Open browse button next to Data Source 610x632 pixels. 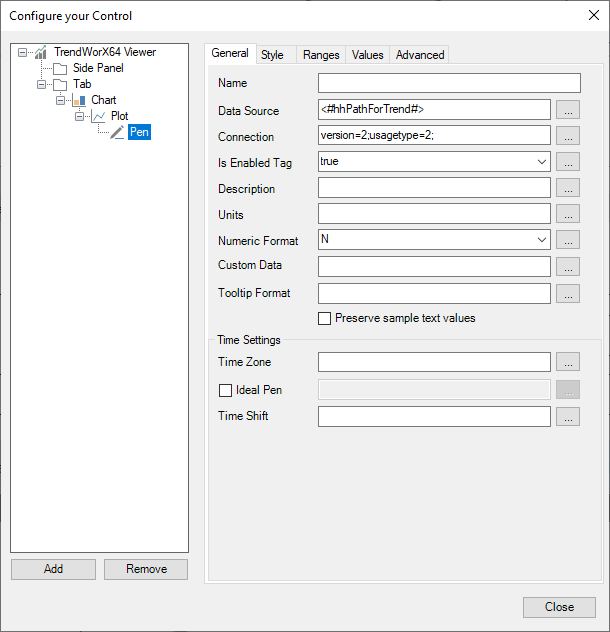[568, 110]
